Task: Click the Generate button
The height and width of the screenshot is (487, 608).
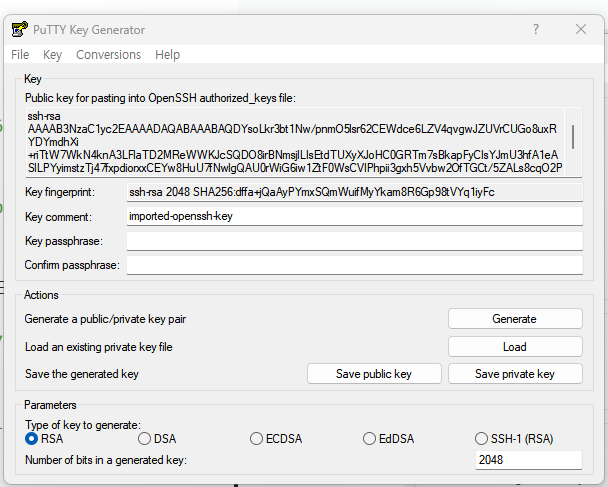Action: tap(515, 319)
